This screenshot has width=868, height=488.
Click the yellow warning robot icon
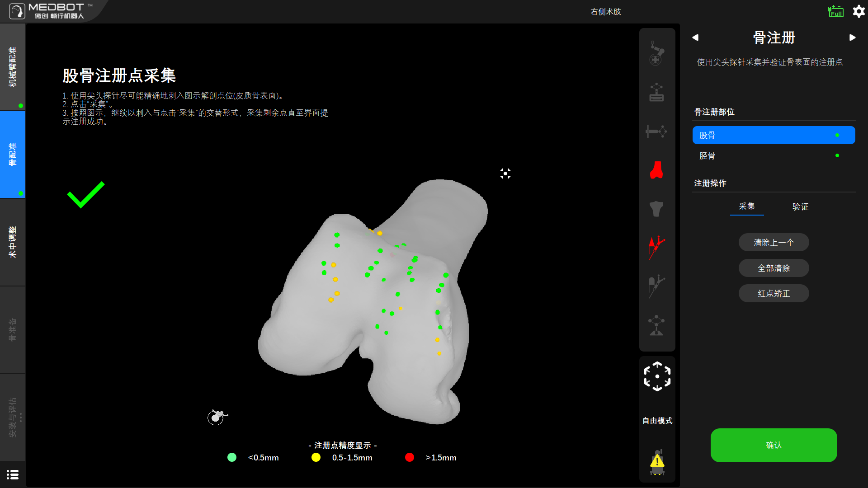(x=657, y=462)
